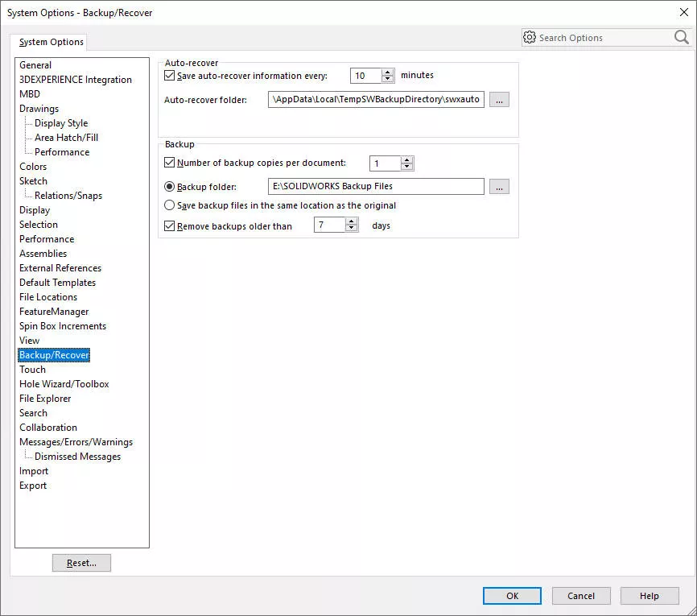This screenshot has height=616, width=697.
Task: Disable the Save auto-recover information checkbox
Action: pyautogui.click(x=168, y=75)
